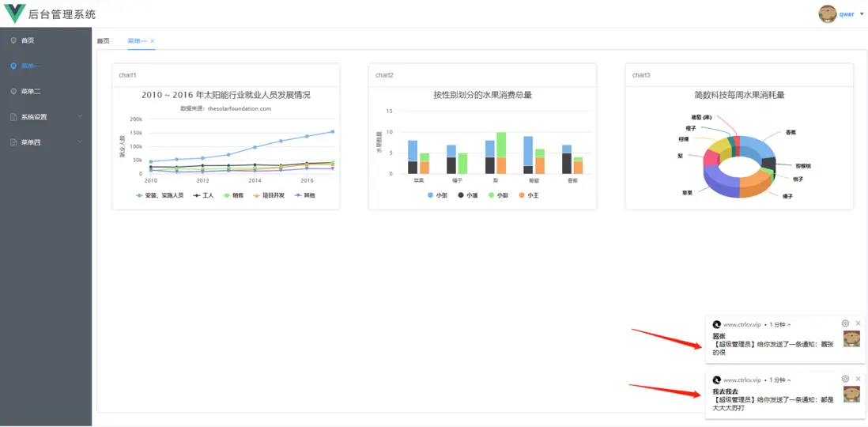868x427 pixels.
Task: Click the chart3 card header
Action: [740, 75]
